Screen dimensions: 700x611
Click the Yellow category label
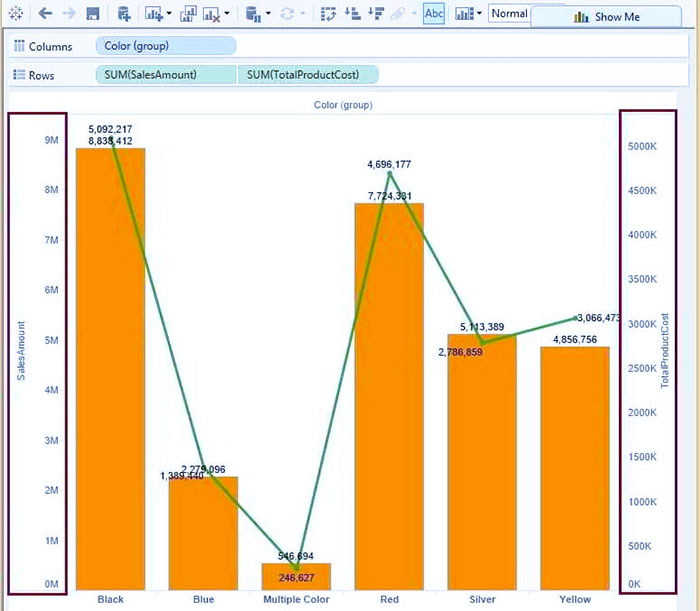(x=575, y=599)
